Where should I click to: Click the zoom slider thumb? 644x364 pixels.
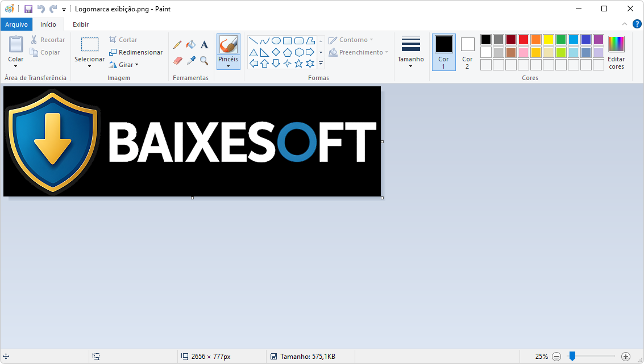tap(572, 356)
